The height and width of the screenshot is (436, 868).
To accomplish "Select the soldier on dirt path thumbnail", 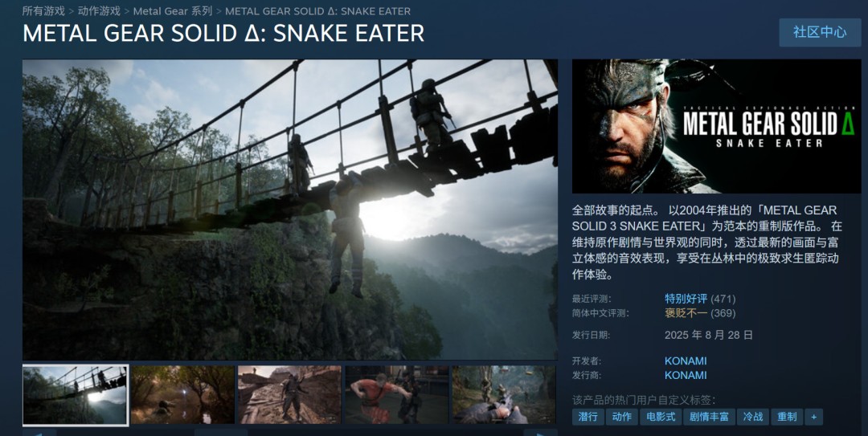I will (x=289, y=394).
